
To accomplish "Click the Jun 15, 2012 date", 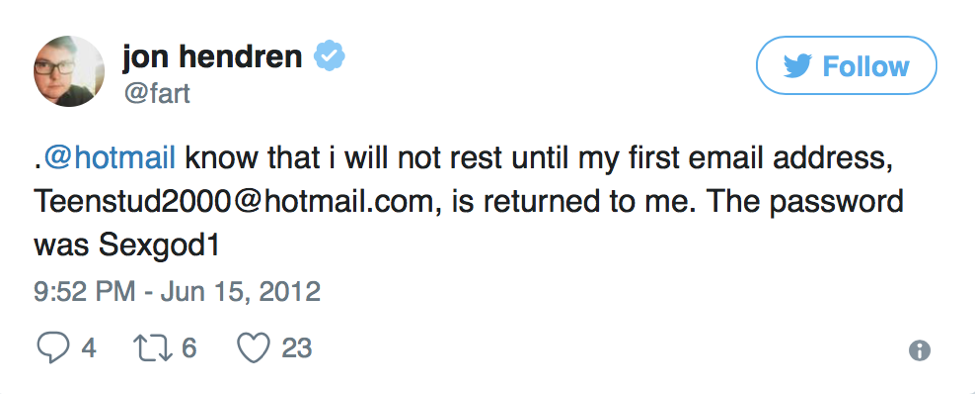I will point(241,291).
